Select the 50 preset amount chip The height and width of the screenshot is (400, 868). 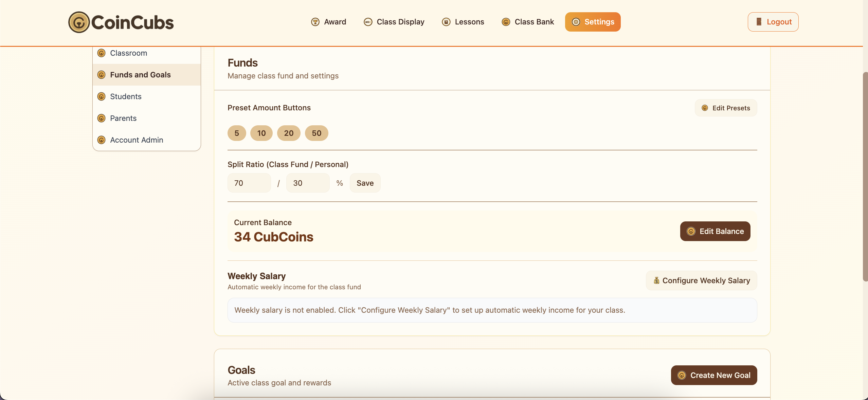point(316,133)
